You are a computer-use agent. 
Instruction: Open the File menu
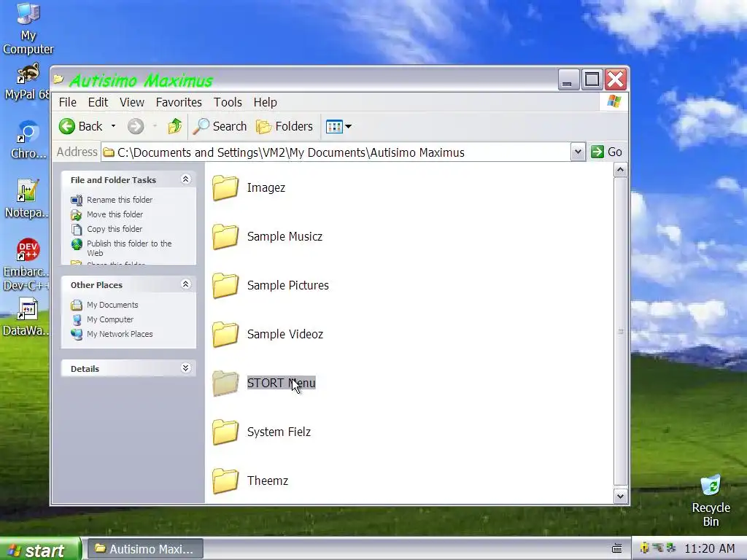[68, 102]
